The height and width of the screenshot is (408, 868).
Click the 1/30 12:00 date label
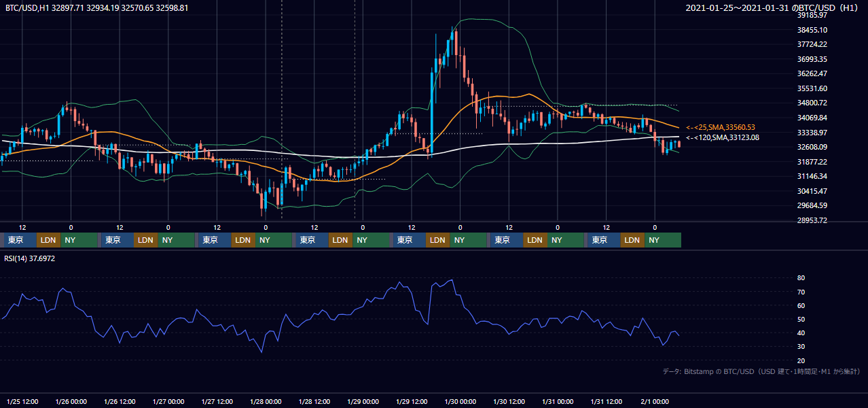[509, 401]
